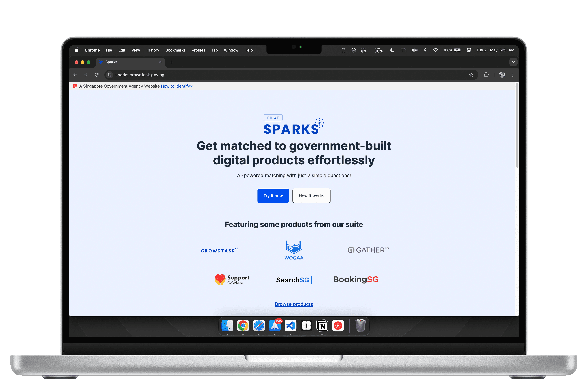The height and width of the screenshot is (382, 588).
Task: Open the Extensions puzzle icon
Action: pos(486,75)
